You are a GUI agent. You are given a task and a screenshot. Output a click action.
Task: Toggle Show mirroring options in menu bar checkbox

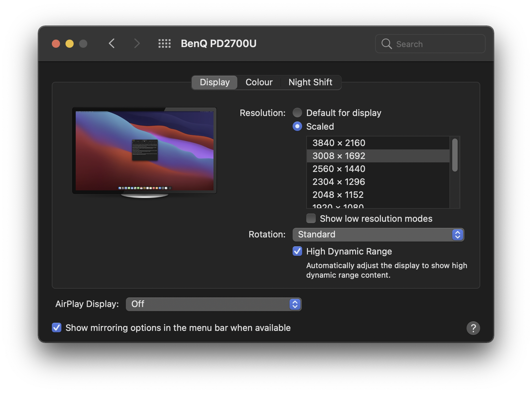(57, 327)
